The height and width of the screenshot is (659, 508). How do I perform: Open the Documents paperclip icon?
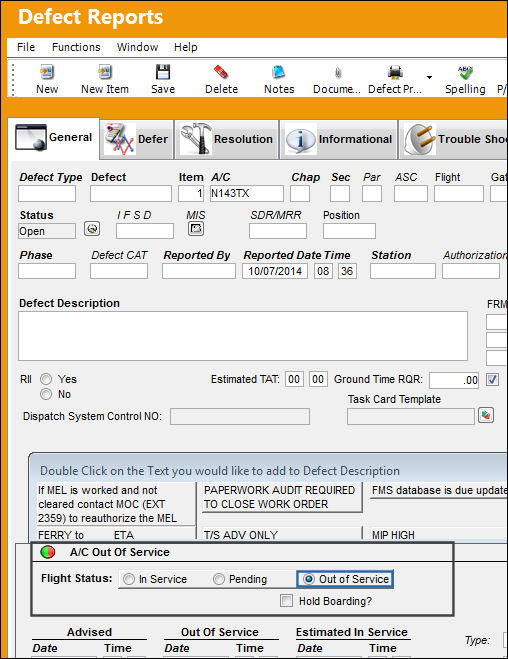pyautogui.click(x=337, y=72)
